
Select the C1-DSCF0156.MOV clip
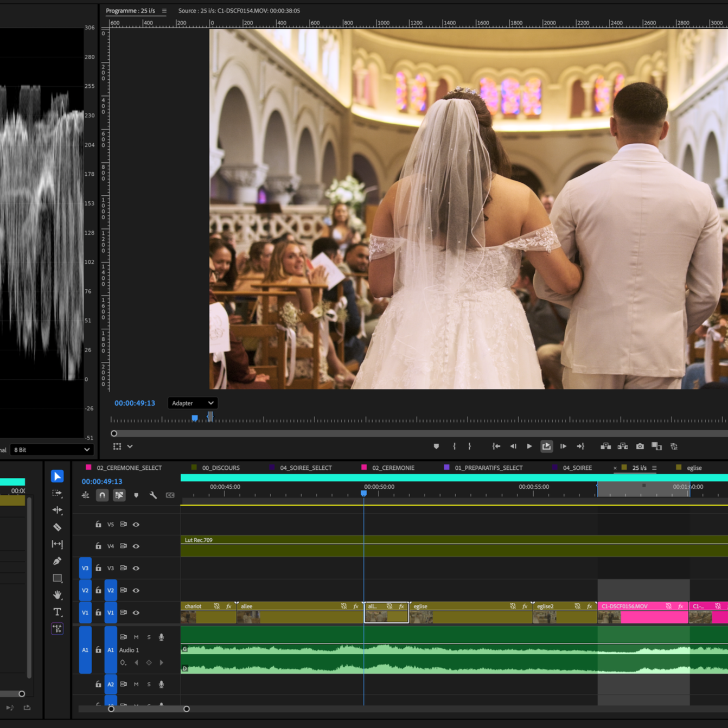tap(643, 612)
